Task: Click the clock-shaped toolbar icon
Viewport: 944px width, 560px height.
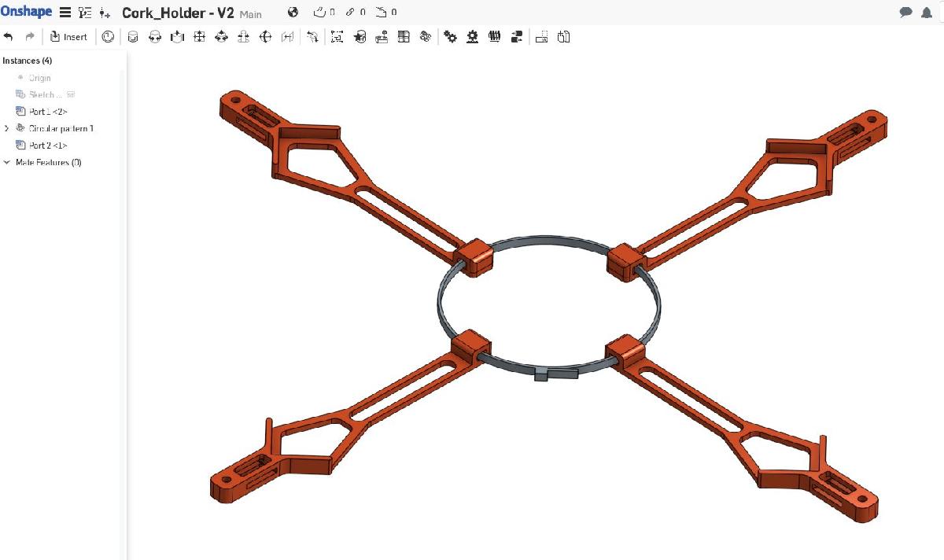Action: click(108, 36)
